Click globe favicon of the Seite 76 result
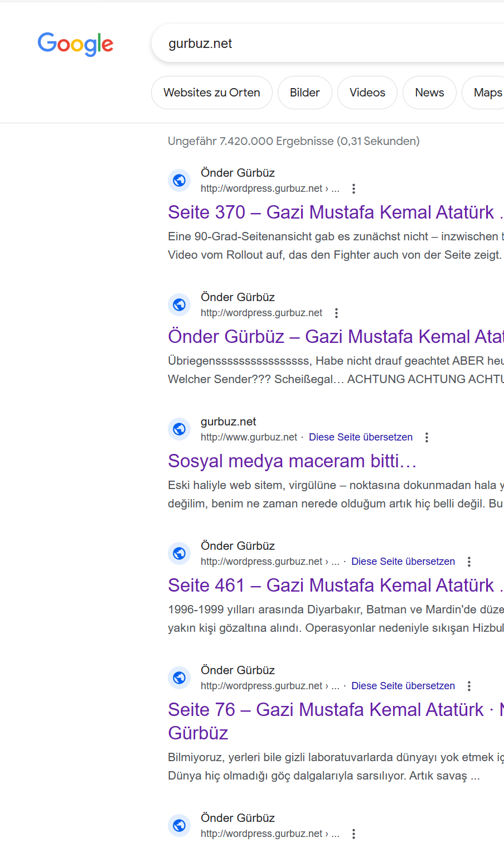This screenshot has width=504, height=842. point(179,678)
